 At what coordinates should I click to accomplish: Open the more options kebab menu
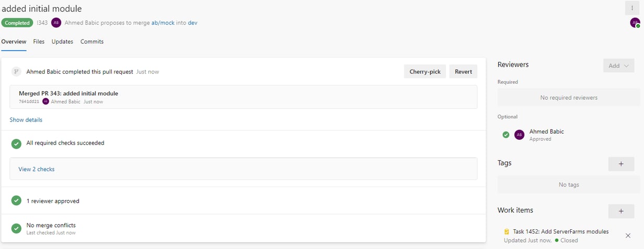pos(632,8)
